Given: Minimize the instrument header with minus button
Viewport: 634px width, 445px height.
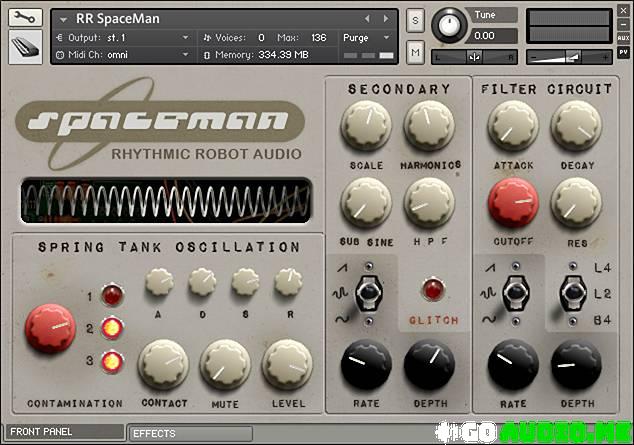Looking at the screenshot, I should point(623,25).
